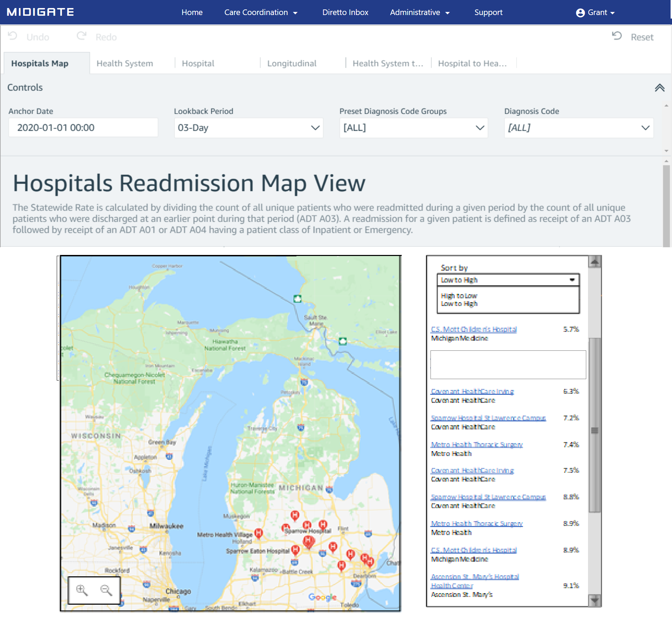Open C.S. Mott Children's Hospital 5.7% link

474,329
